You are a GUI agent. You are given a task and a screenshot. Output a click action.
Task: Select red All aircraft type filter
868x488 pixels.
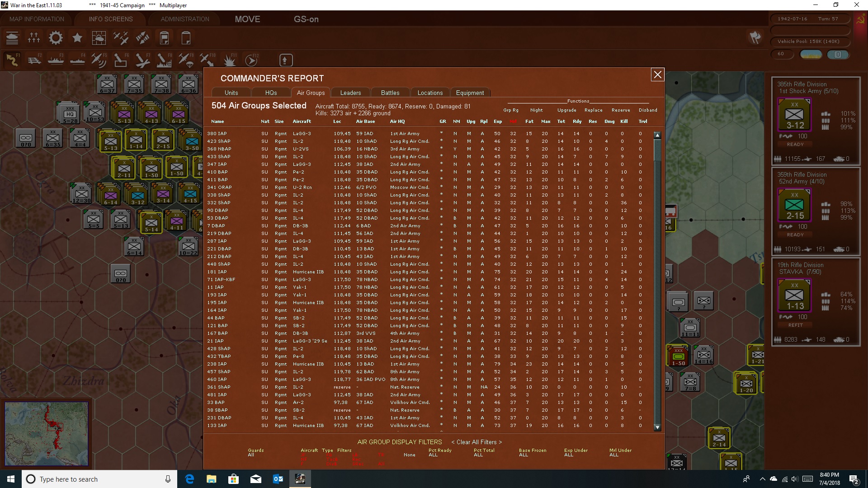[381, 464]
